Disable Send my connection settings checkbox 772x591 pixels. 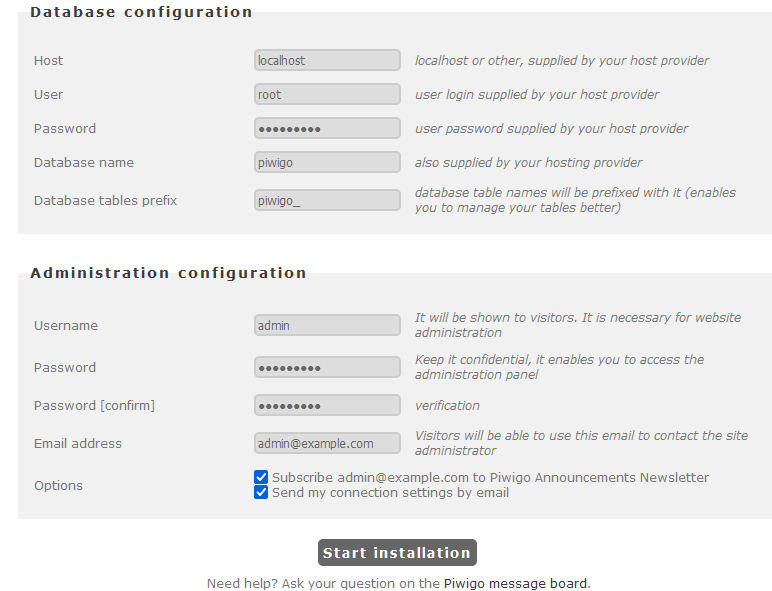261,492
